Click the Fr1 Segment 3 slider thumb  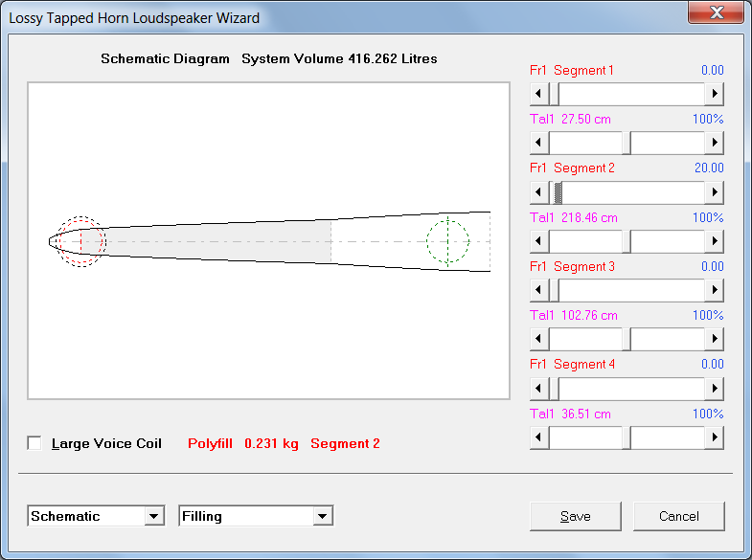(x=554, y=290)
